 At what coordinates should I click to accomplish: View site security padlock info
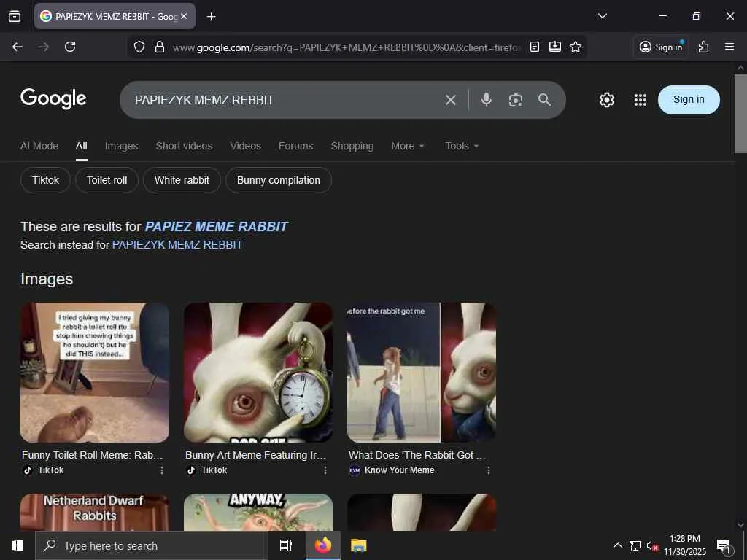(x=160, y=47)
